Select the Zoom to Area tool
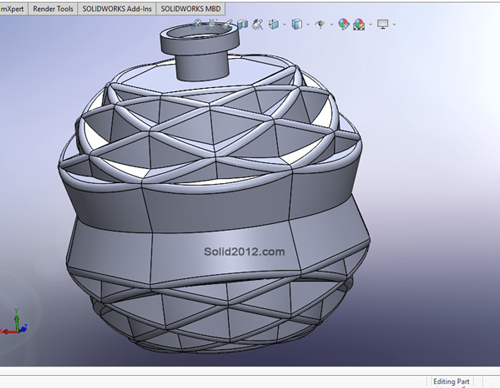Image resolution: width=500 pixels, height=388 pixels. pyautogui.click(x=212, y=24)
